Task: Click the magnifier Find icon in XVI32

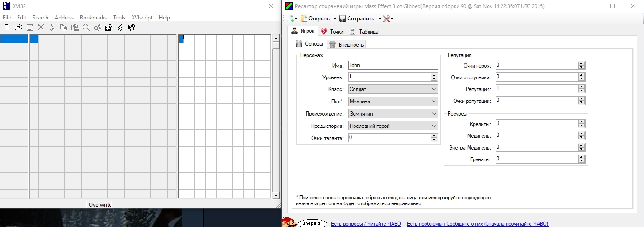Action: tap(86, 28)
